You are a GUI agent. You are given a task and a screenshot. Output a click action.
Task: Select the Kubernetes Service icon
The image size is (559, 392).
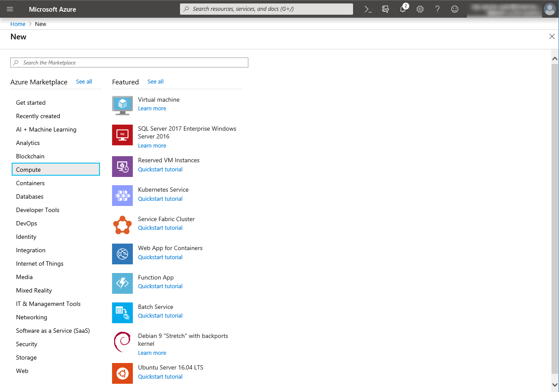[122, 196]
